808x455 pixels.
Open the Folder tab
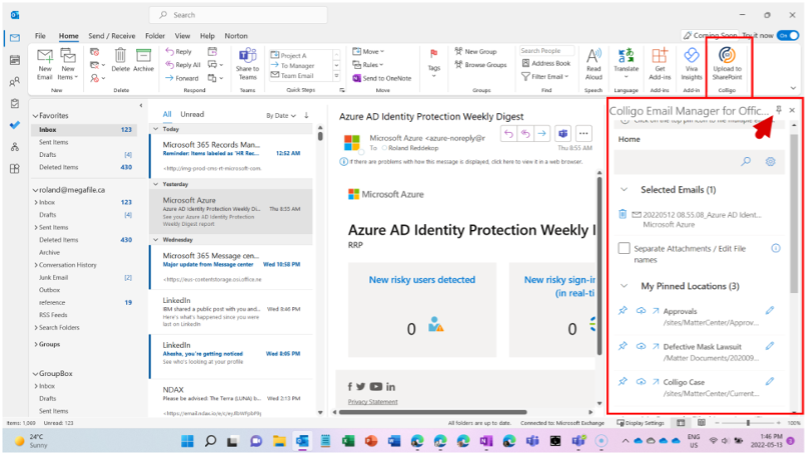point(155,36)
